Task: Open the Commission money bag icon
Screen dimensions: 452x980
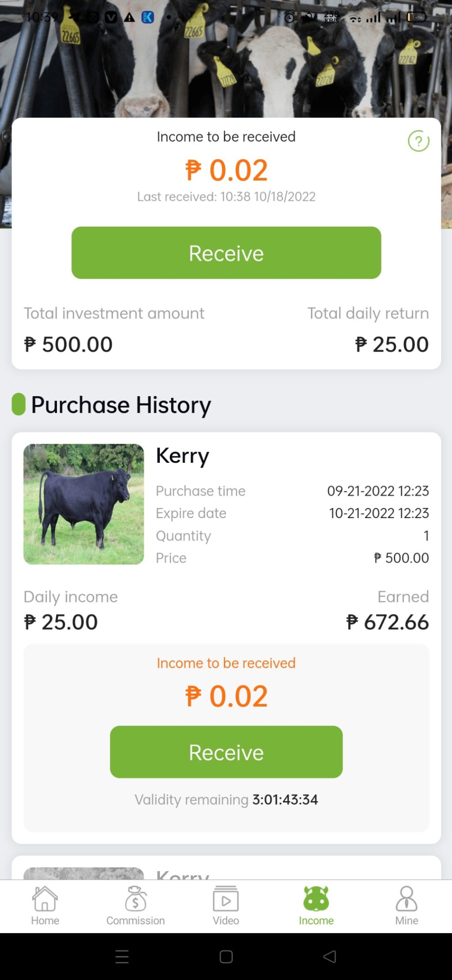Action: (136, 899)
